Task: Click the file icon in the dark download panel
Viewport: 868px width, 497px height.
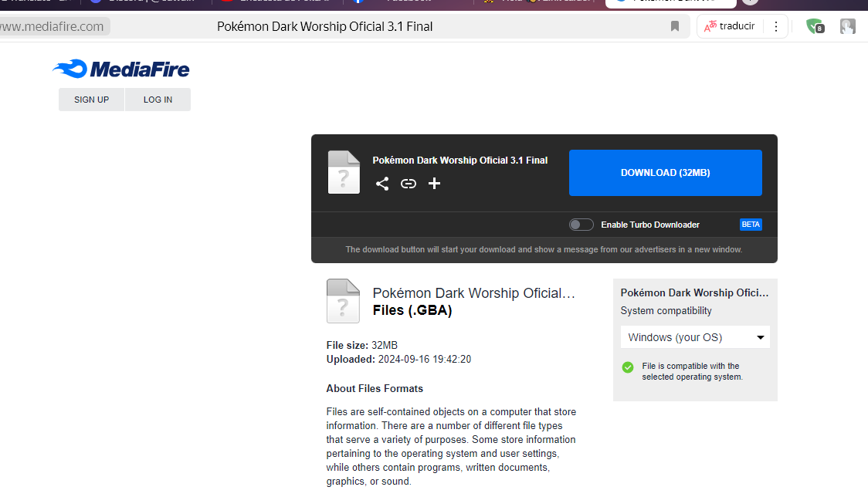Action: [x=344, y=172]
